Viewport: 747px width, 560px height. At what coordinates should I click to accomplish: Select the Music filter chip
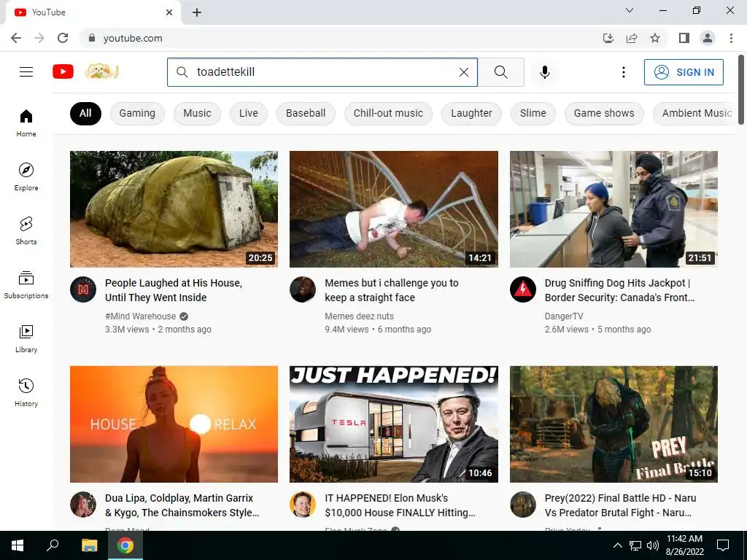(197, 113)
